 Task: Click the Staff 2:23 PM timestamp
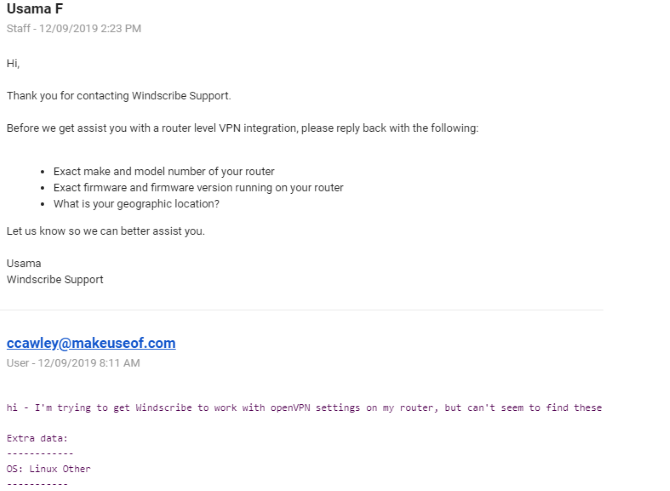73,27
